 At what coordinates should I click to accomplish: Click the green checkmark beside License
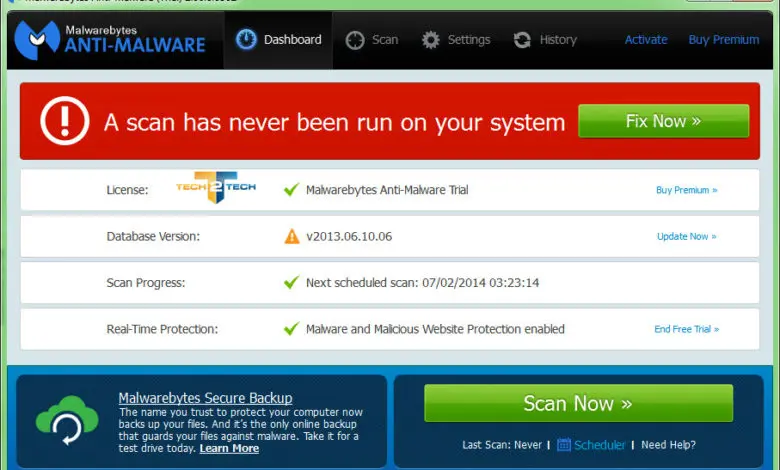[x=291, y=189]
